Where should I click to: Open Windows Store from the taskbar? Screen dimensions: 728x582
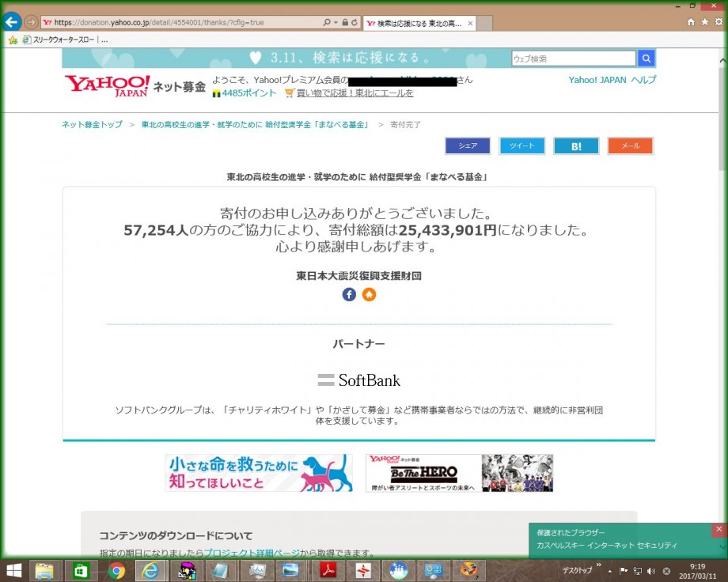[80, 570]
